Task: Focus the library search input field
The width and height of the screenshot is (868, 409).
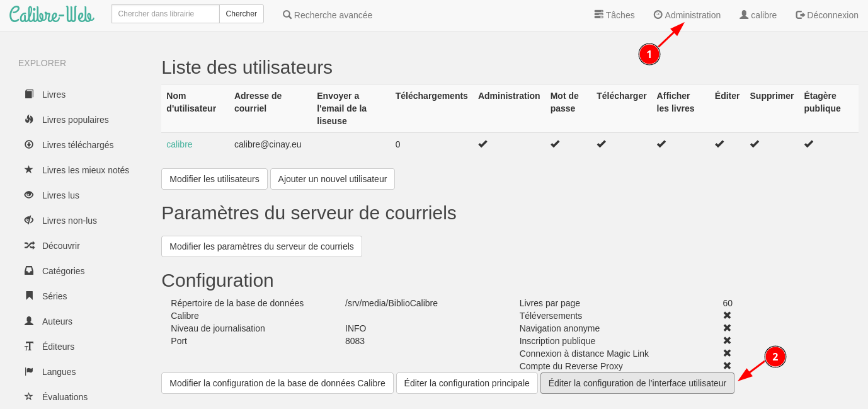Action: click(x=165, y=14)
